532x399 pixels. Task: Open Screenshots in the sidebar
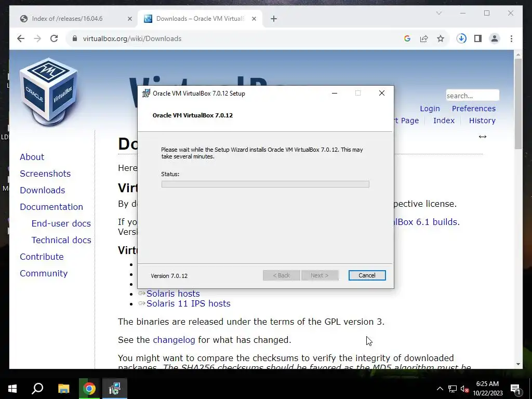(45, 174)
